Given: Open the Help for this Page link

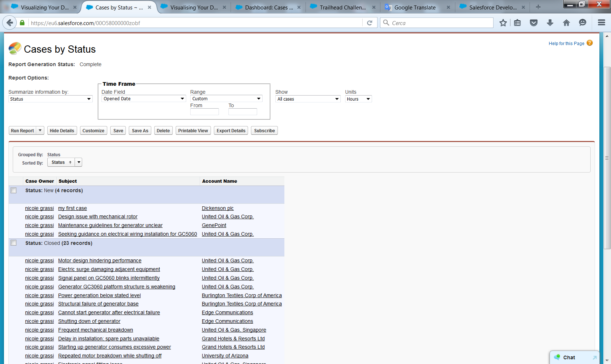Looking at the screenshot, I should coord(566,44).
